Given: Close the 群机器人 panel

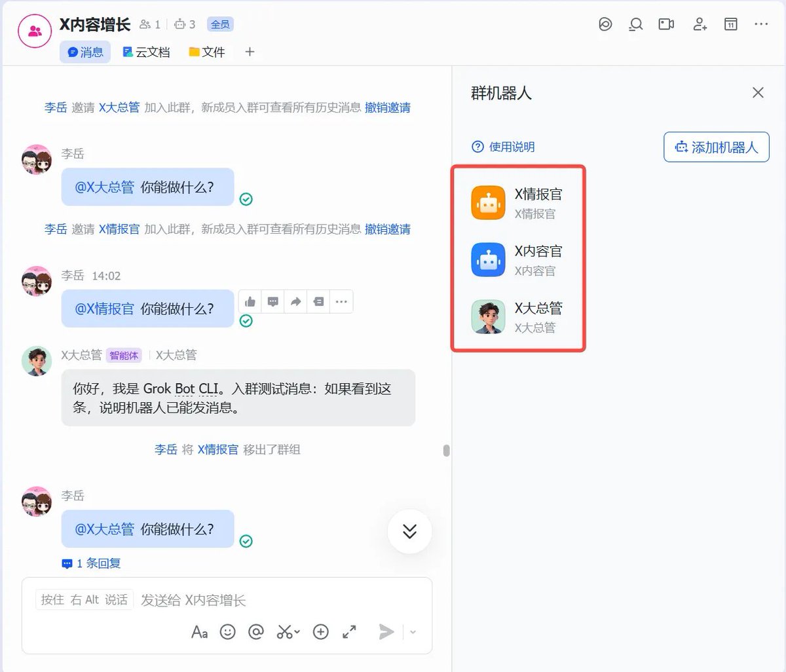Looking at the screenshot, I should tap(758, 92).
